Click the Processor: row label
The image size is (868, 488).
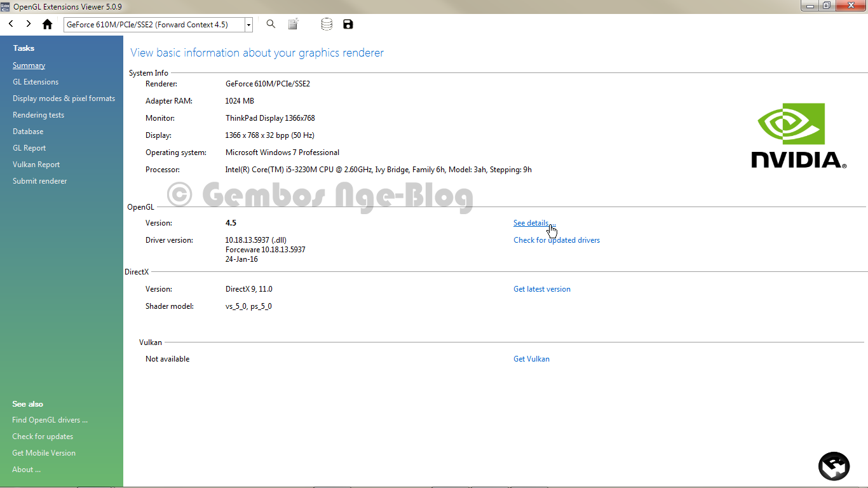pos(163,170)
